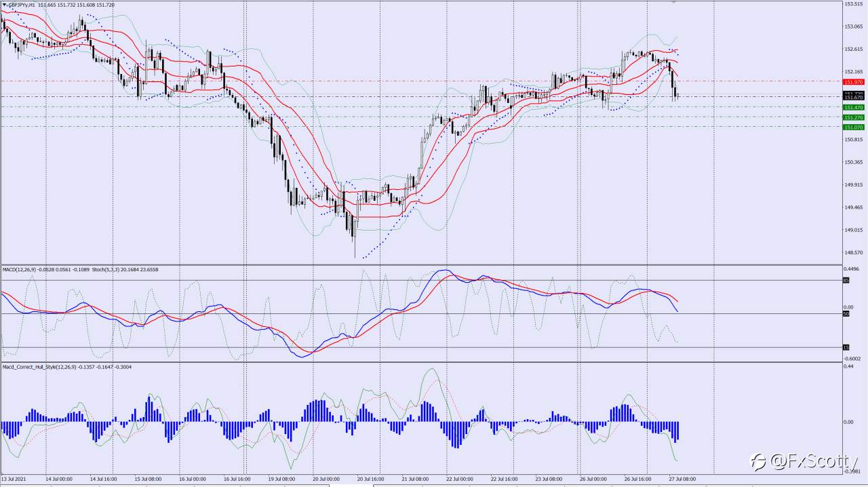This screenshot has height=487, width=868.
Task: Click the green 151.070 price level tag
Action: coord(853,127)
